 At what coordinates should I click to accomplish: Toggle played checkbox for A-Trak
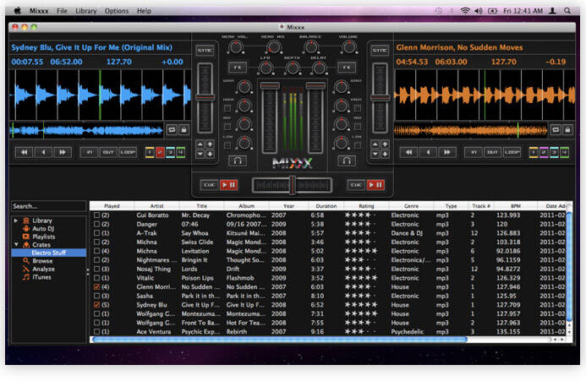click(x=96, y=233)
